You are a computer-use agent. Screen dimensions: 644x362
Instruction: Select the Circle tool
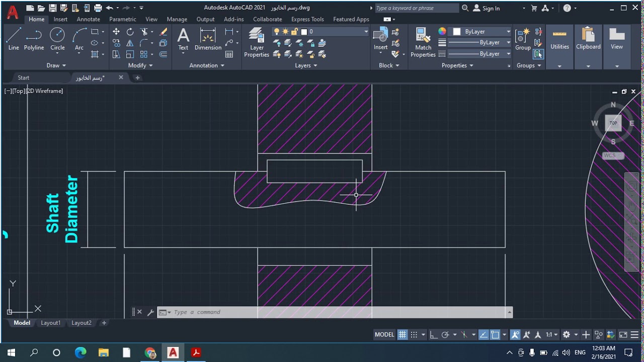click(57, 39)
